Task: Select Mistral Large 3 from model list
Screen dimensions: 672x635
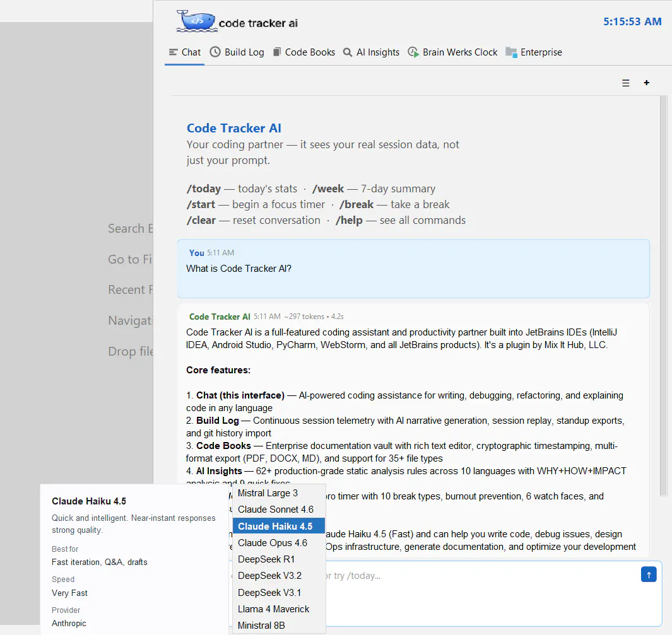Action: (278, 493)
